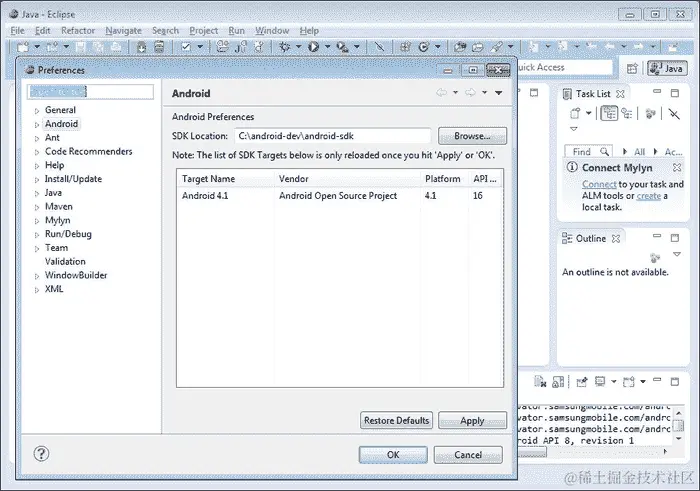The height and width of the screenshot is (491, 700).
Task: Click Clear Console icon in Console view
Action: point(540,382)
